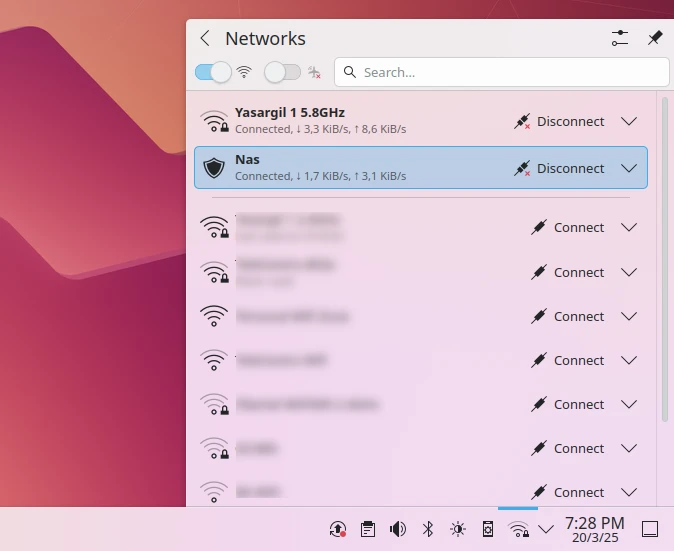Open brightness control tray icon

(x=458, y=529)
